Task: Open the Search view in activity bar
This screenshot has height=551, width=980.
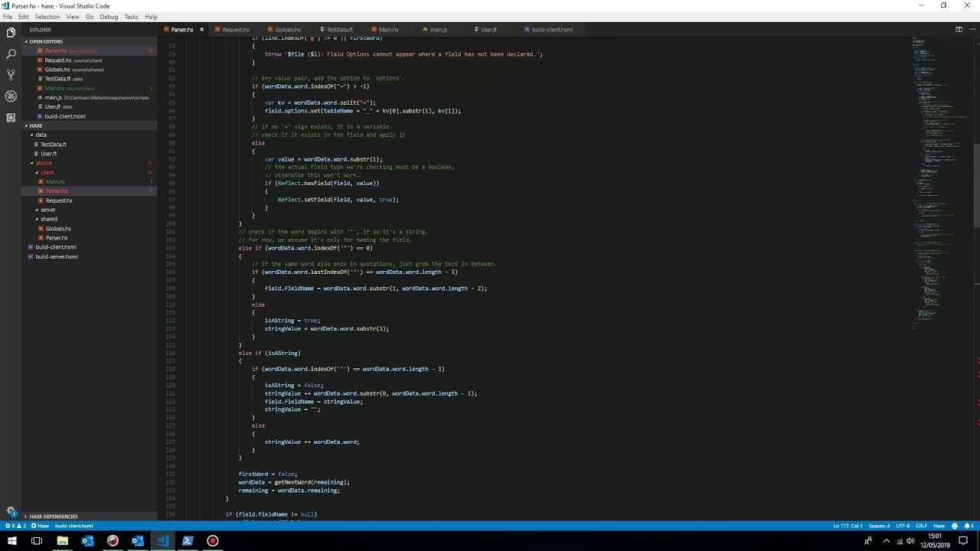Action: (x=11, y=54)
